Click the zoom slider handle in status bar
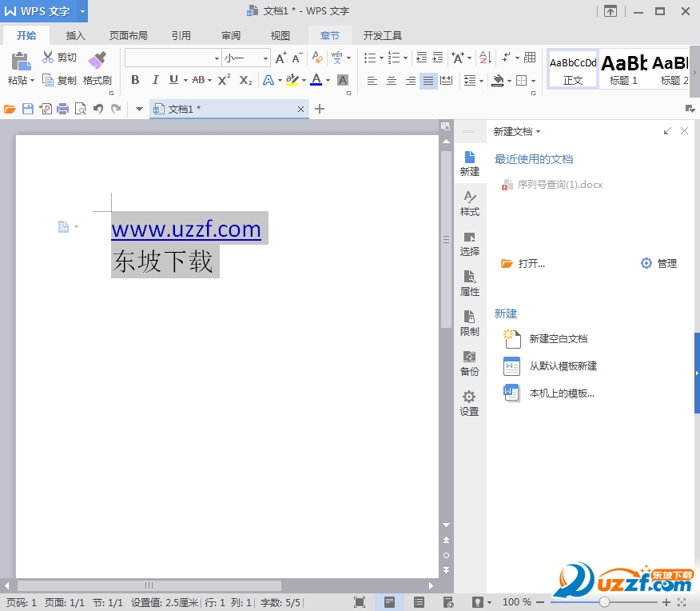 coord(604,601)
